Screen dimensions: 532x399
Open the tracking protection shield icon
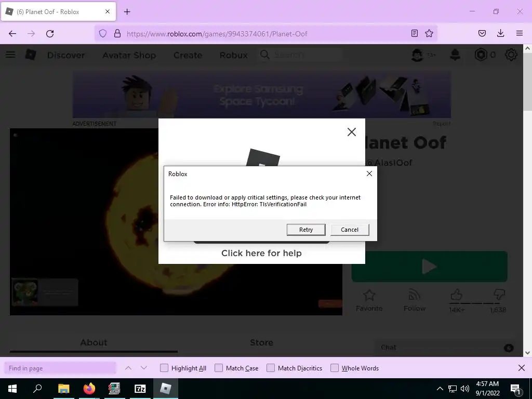[x=103, y=34]
